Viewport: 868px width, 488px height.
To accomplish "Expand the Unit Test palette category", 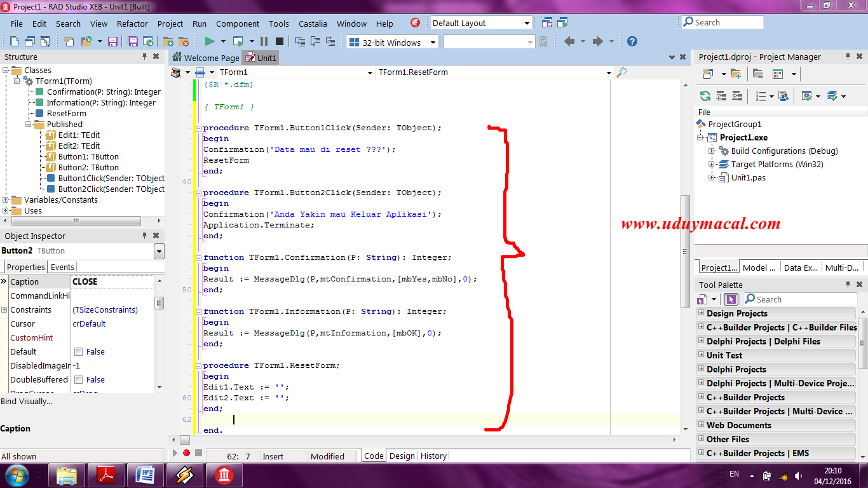I will click(x=702, y=355).
